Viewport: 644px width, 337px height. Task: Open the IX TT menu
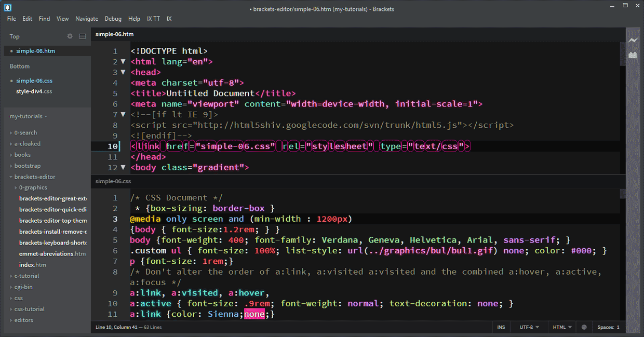coord(153,19)
